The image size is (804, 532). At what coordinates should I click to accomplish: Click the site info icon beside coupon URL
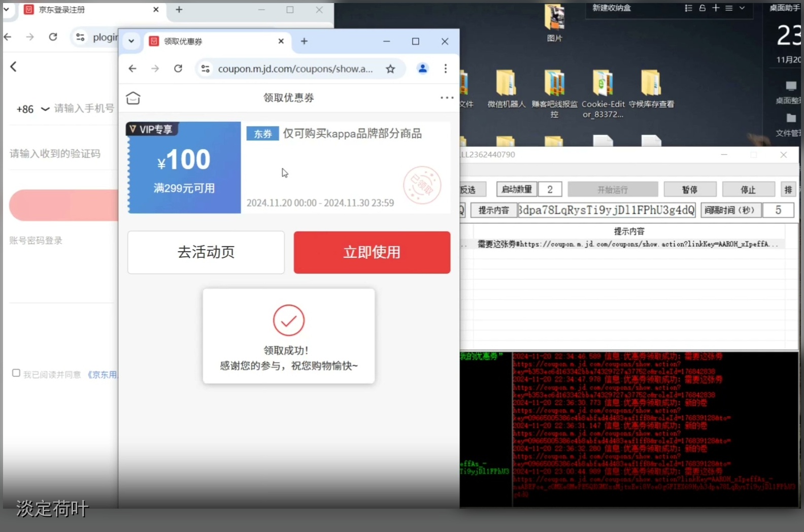tap(206, 69)
